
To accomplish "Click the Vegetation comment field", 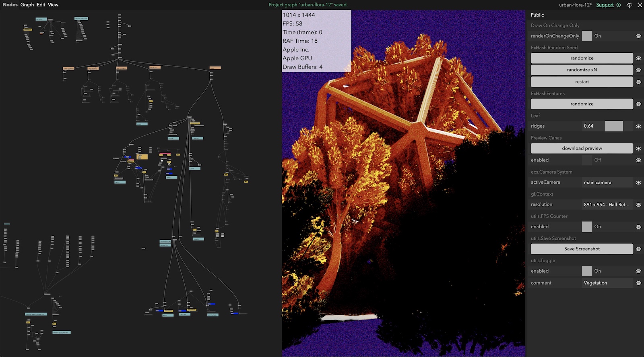I will 607,283.
